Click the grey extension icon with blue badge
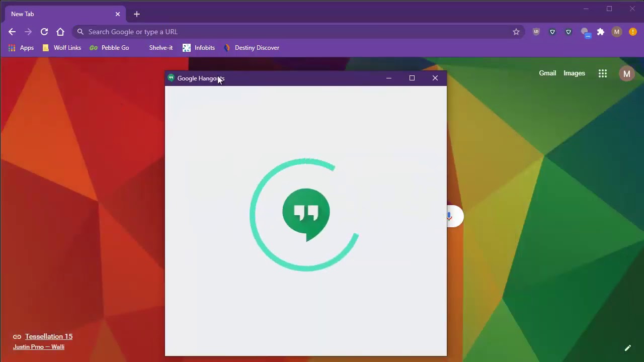The image size is (644, 362). point(585,32)
